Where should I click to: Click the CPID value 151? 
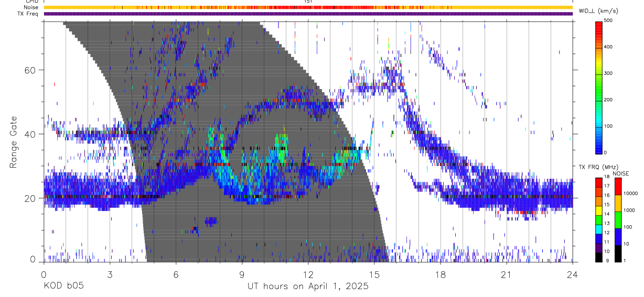tap(308, 2)
